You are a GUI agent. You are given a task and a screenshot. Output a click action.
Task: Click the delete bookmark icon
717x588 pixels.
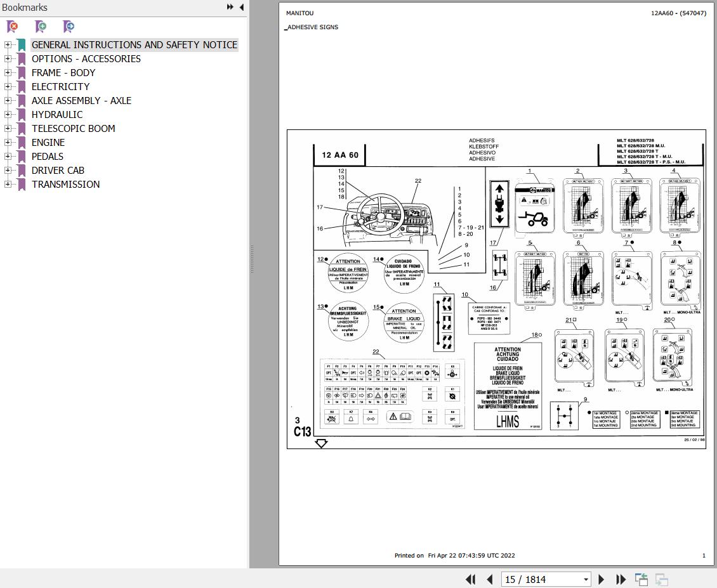coord(12,27)
